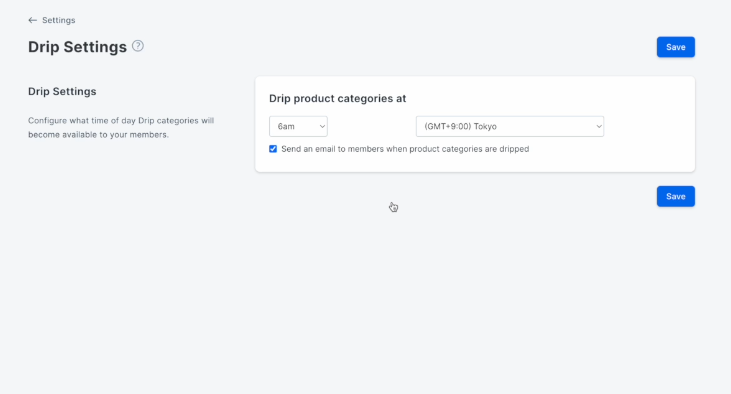Click the 'Drip product categories at' heading
The height and width of the screenshot is (394, 731).
338,98
